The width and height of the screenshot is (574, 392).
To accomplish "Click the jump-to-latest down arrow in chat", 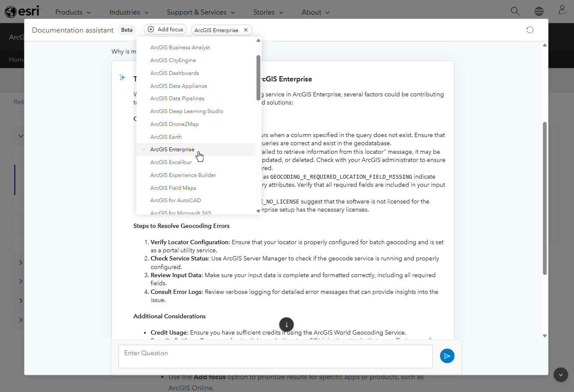I will point(286,324).
